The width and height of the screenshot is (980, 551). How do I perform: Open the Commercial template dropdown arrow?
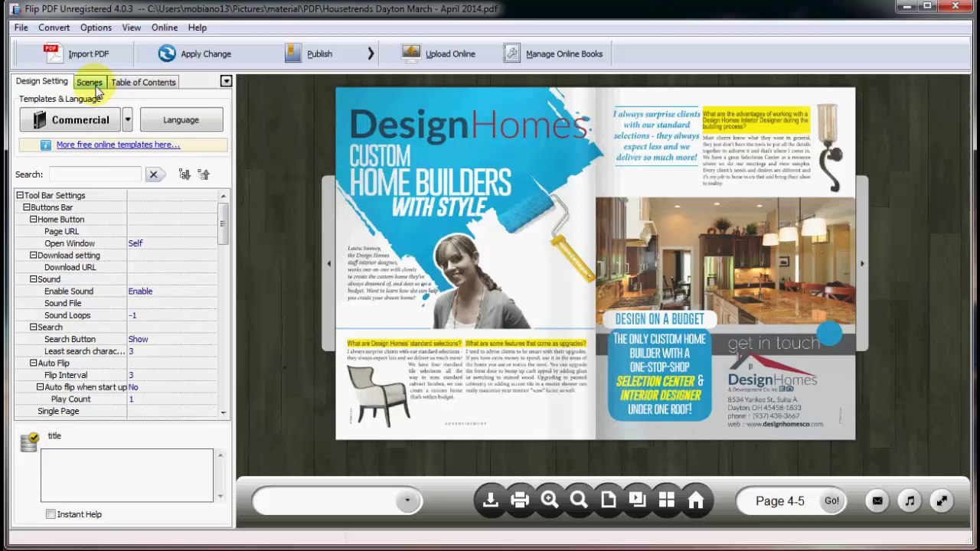[x=128, y=119]
